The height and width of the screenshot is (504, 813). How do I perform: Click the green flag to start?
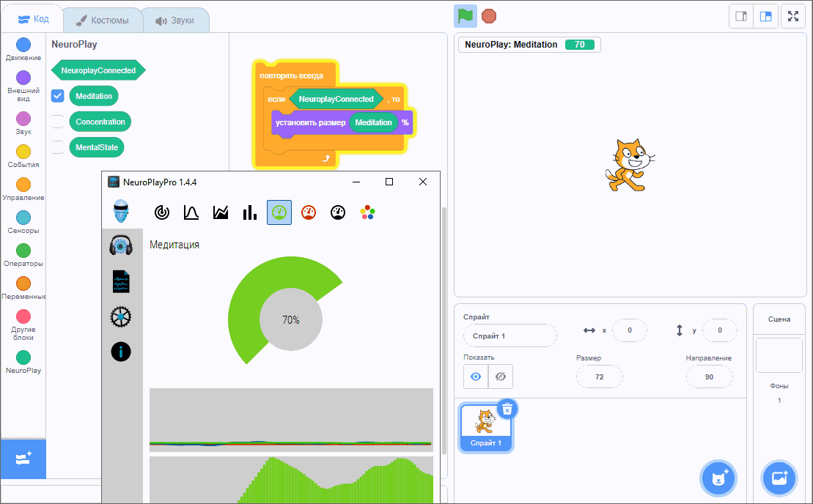coord(465,16)
